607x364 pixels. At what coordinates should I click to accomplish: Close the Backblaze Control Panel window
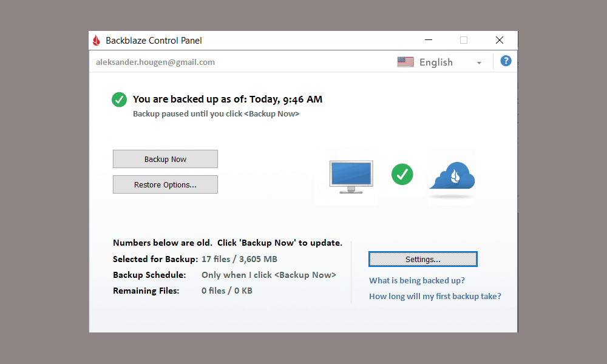[x=500, y=40]
